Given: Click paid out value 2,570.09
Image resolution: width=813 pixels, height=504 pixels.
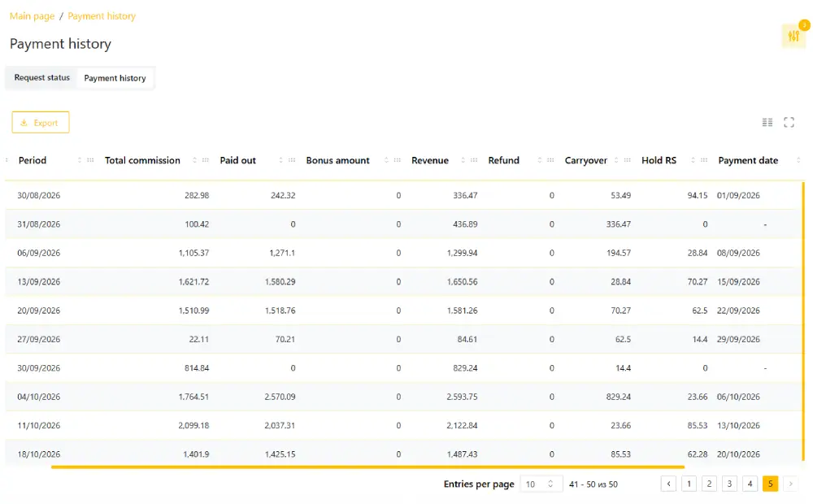Looking at the screenshot, I should [x=280, y=397].
